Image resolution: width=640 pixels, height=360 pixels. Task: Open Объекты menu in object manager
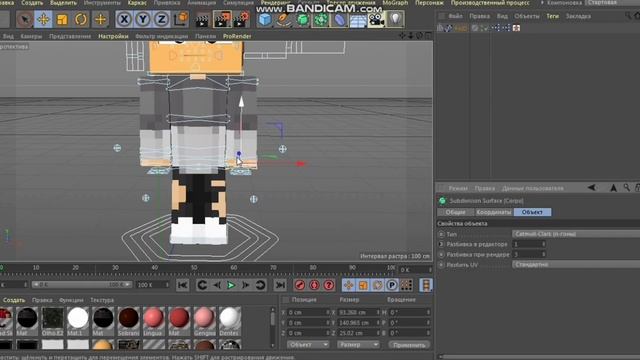[x=527, y=16]
